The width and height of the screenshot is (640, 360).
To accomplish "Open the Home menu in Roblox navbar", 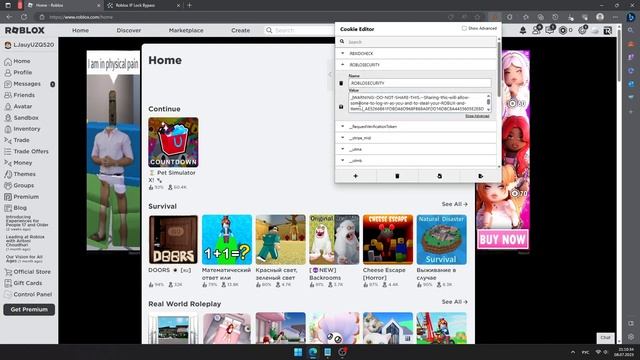I will tap(80, 31).
